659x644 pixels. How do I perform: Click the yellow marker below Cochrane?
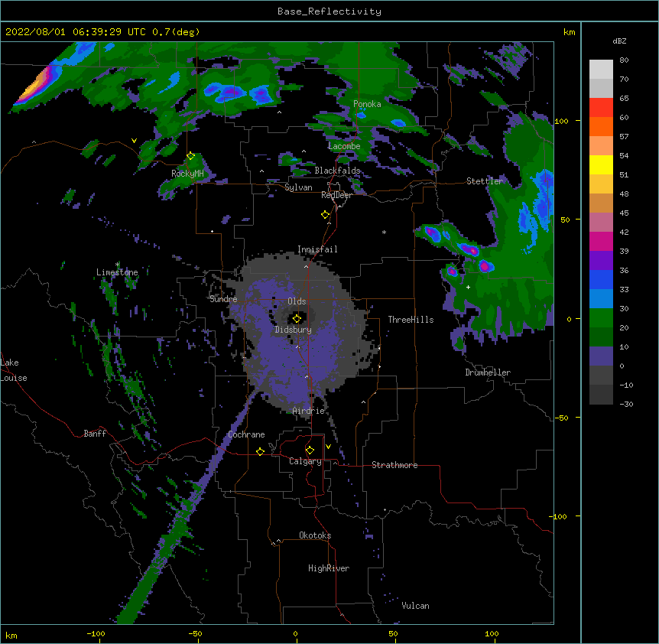pyautogui.click(x=260, y=451)
